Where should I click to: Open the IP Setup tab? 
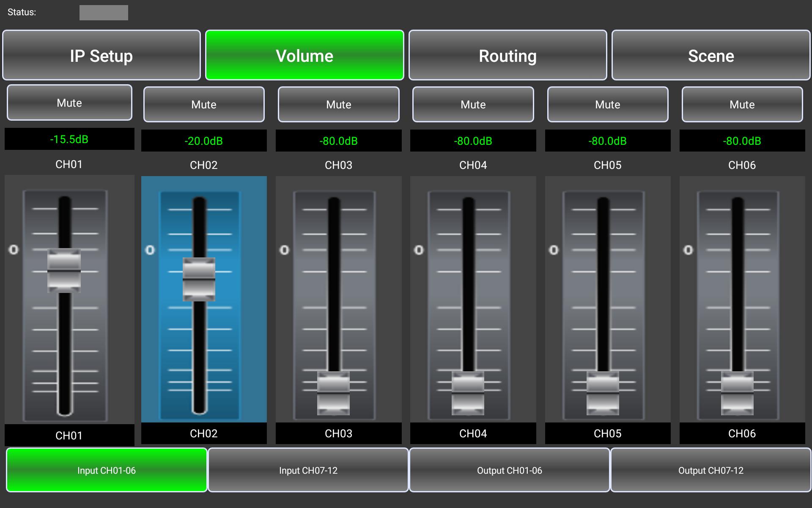point(101,55)
